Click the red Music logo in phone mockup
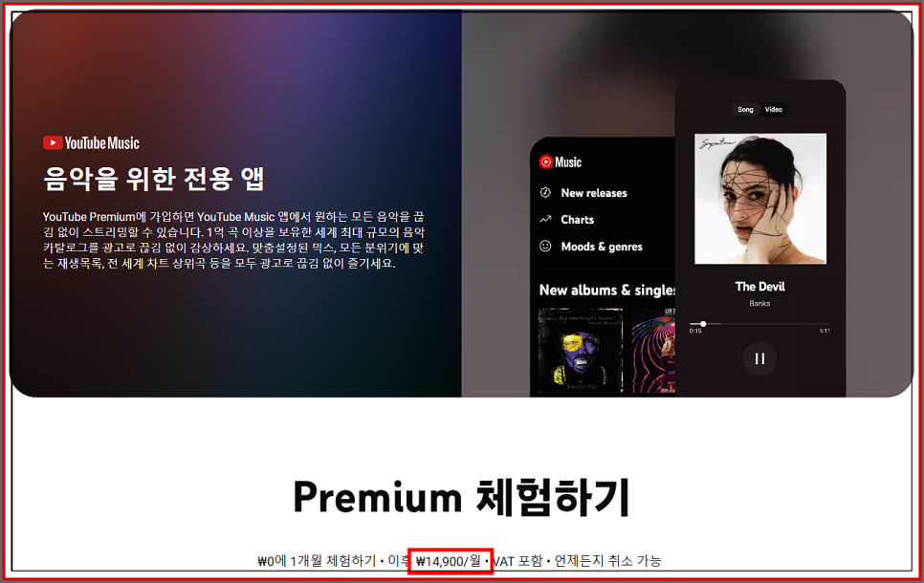The height and width of the screenshot is (583, 924). click(x=561, y=162)
